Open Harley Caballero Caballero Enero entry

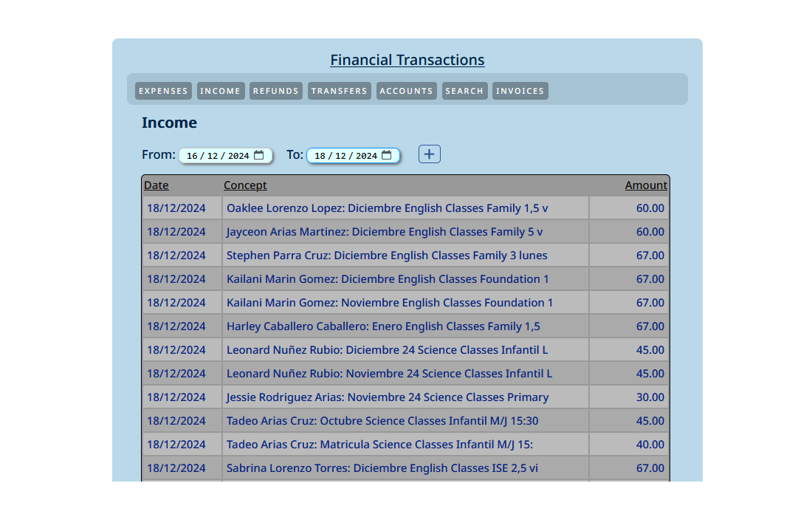click(x=383, y=326)
